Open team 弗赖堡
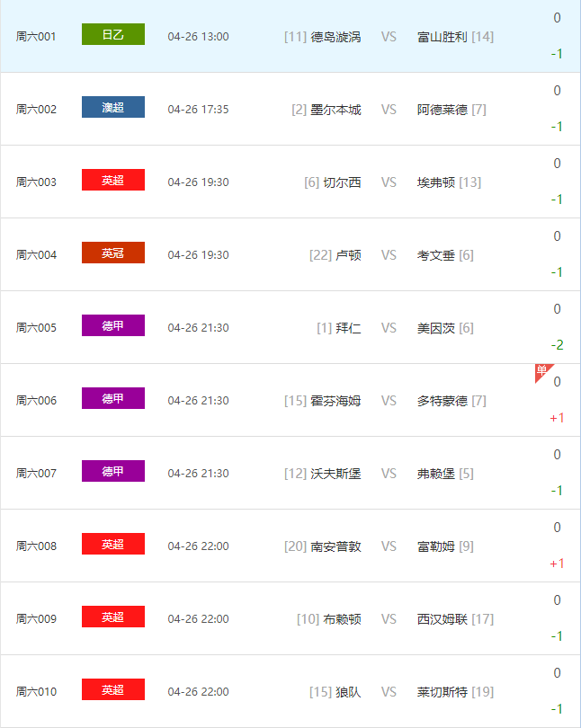 click(x=435, y=474)
